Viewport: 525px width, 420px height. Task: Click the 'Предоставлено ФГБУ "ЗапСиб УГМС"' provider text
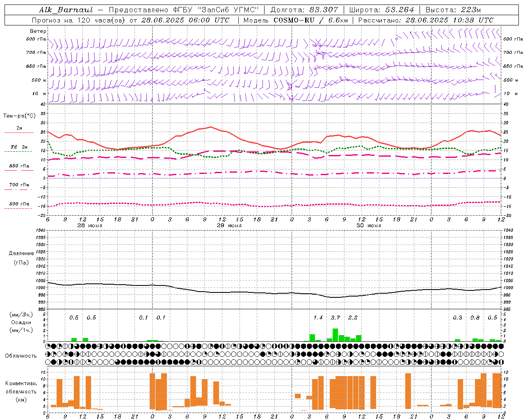[x=184, y=10]
